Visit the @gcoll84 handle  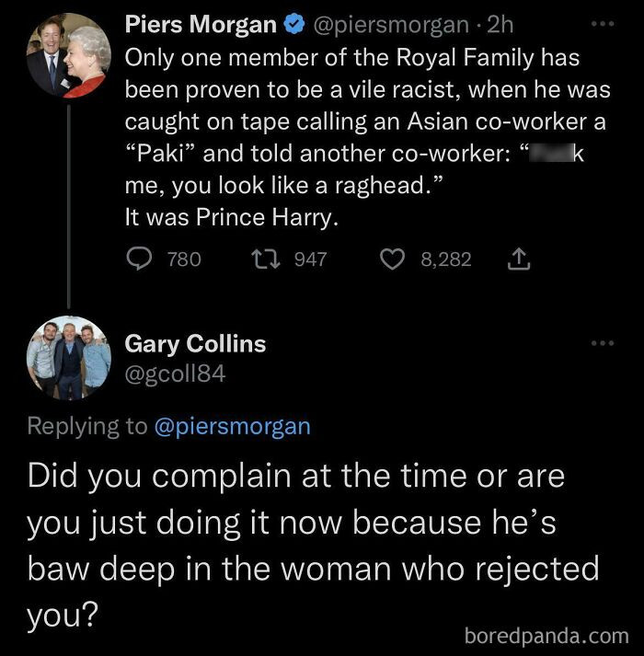click(x=175, y=374)
